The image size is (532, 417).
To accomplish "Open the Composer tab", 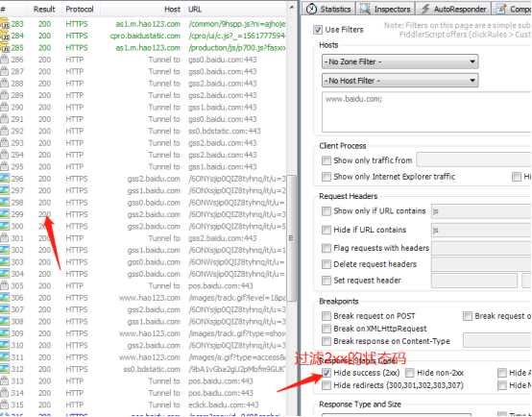I will pos(513,9).
